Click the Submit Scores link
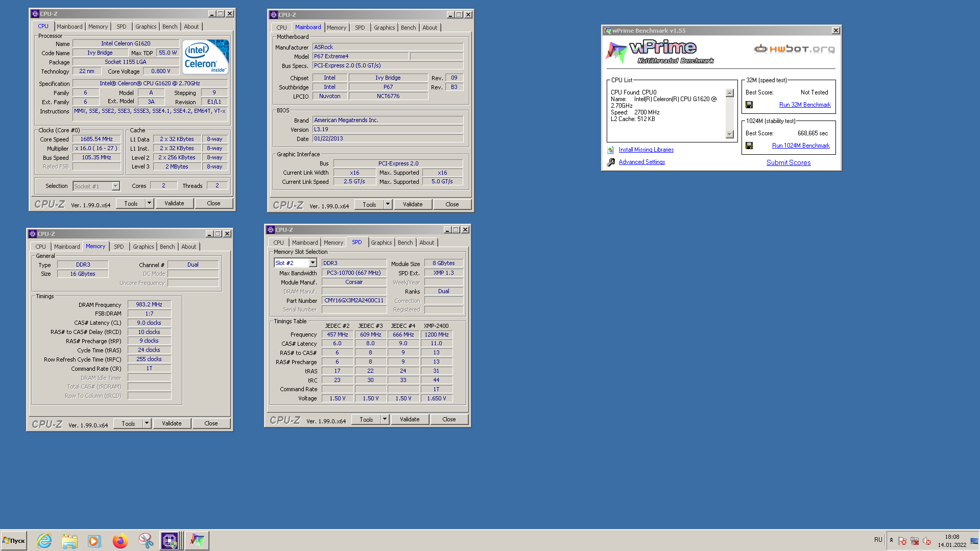Screen dimensions: 980x551 (788, 162)
